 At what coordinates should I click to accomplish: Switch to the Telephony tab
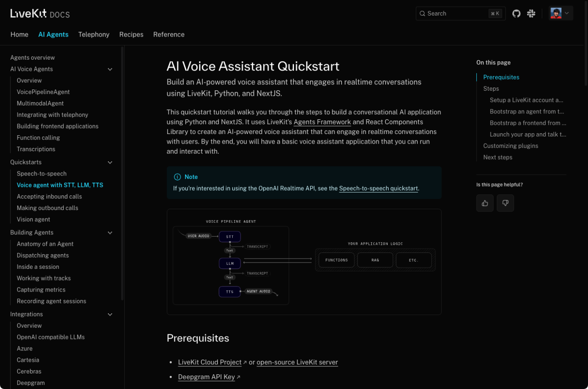coord(94,34)
